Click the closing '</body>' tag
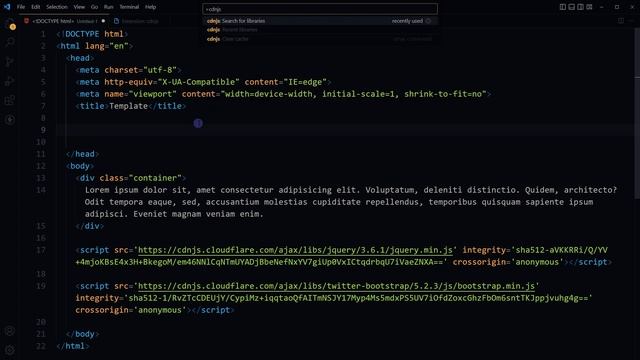This screenshot has width=640, height=360. [x=82, y=334]
